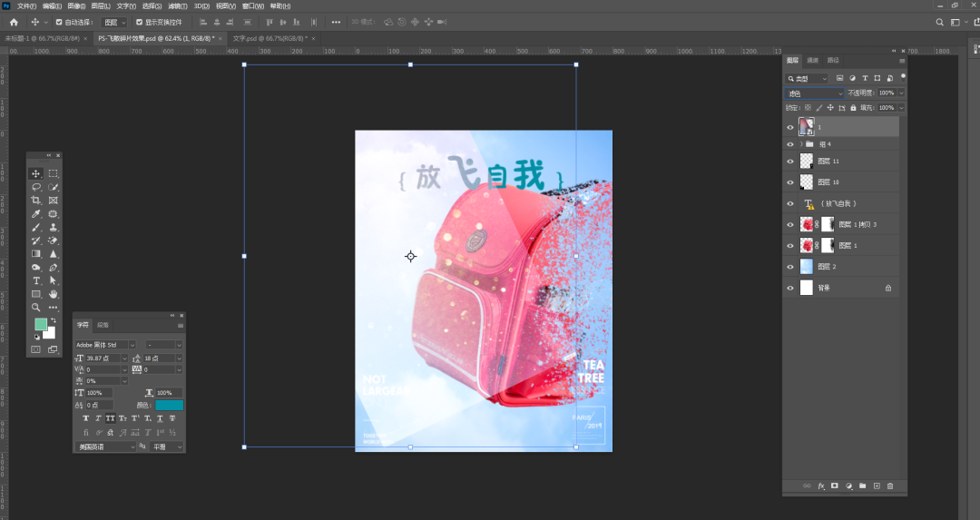The height and width of the screenshot is (520, 980).
Task: Select the Horizontal Type tool
Action: [x=36, y=280]
